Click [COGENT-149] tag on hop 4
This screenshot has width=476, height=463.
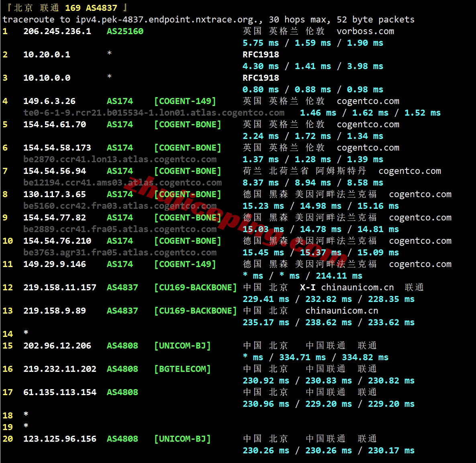tap(185, 101)
